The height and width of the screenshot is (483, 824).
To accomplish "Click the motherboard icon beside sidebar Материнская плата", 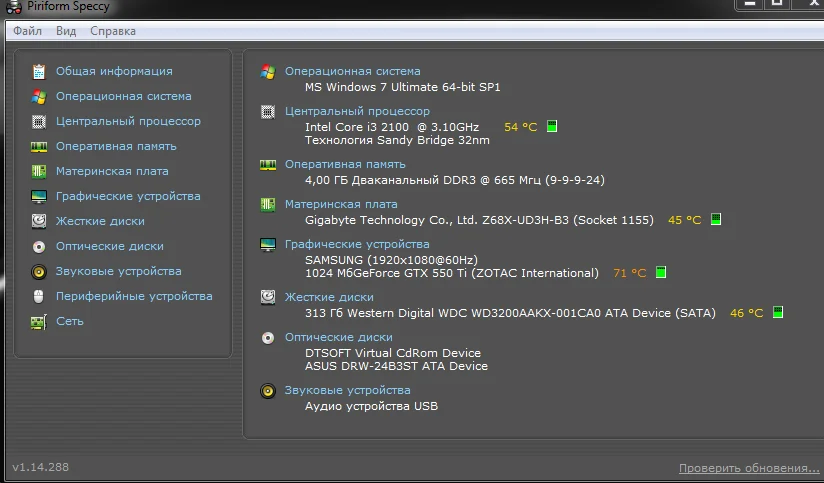I will point(39,171).
